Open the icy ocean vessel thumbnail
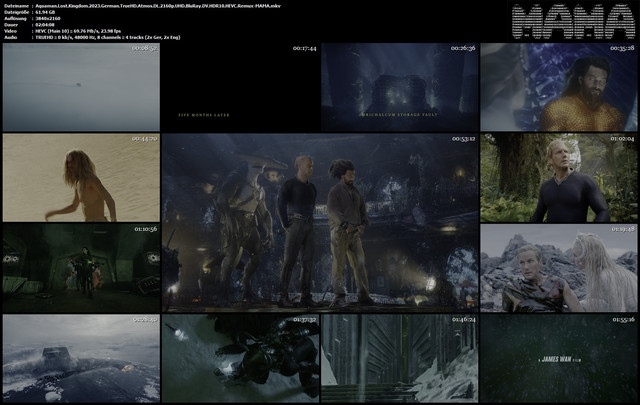Viewport: 640px width, 405px height. 81,358
